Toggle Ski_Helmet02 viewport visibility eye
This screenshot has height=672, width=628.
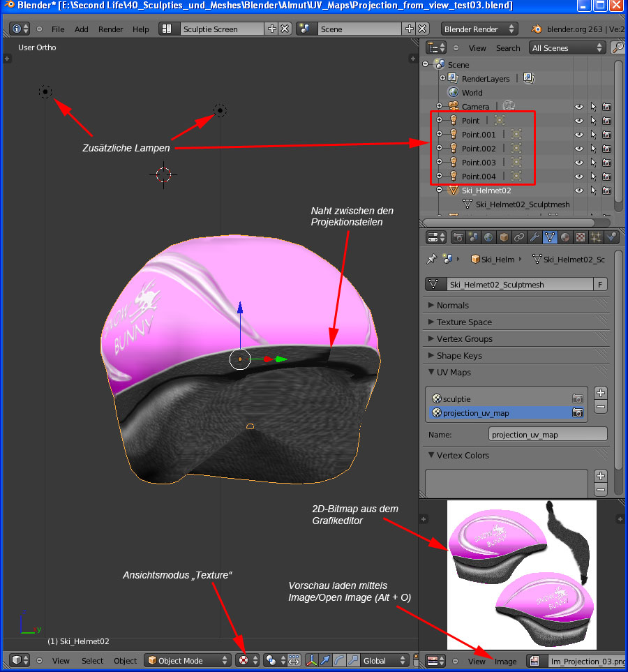click(578, 191)
